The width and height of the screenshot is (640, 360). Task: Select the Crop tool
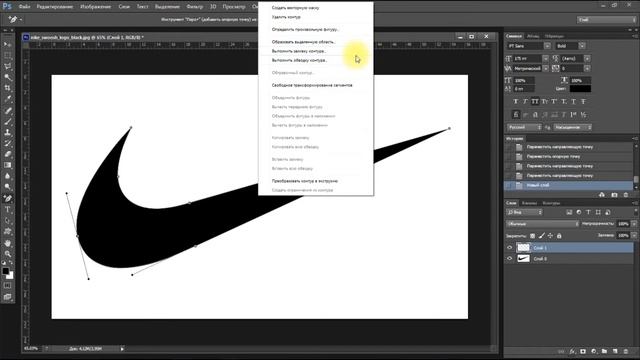tap(8, 88)
